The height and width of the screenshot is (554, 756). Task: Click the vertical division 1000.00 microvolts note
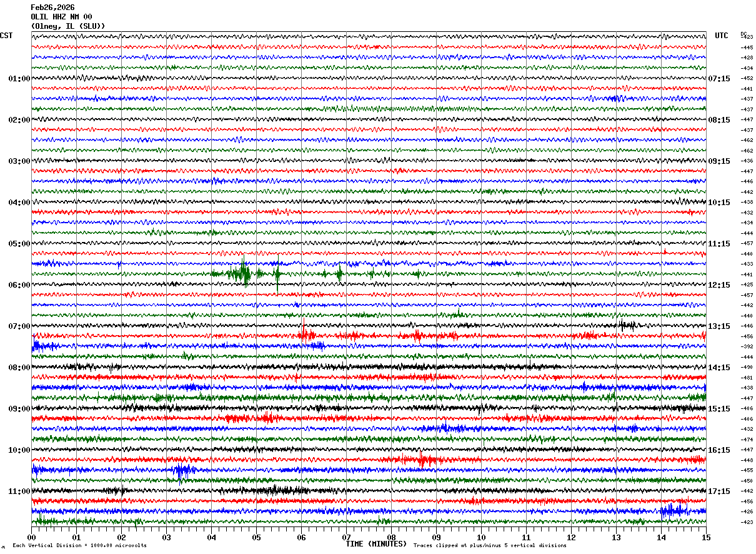coord(79,545)
